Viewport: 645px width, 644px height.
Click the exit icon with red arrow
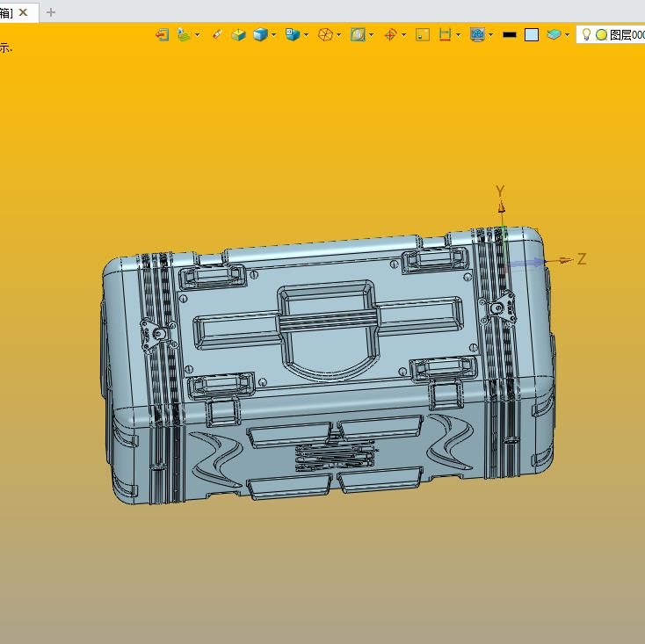coord(162,34)
